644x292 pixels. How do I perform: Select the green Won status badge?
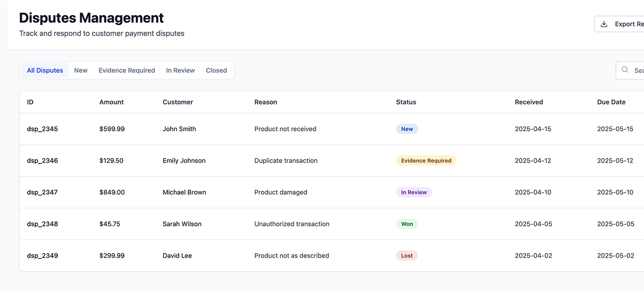[x=407, y=224]
